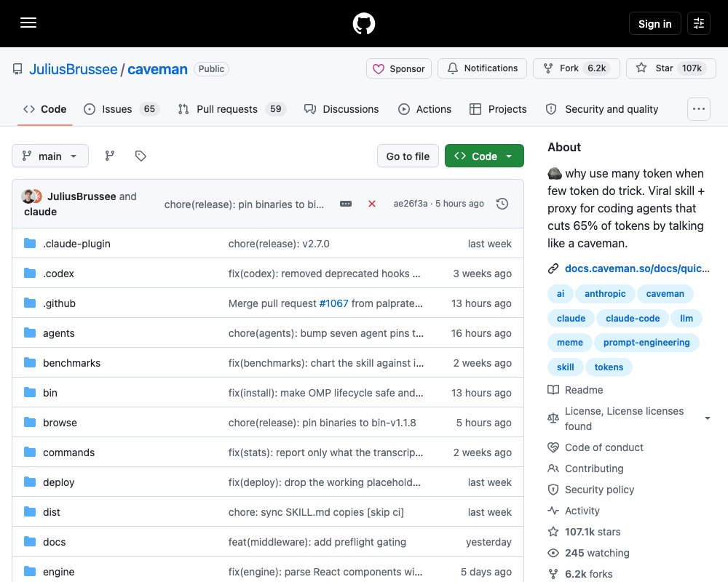Screen dimensions: 728x582
Task: Open commit hash ae26f3a
Action: point(411,204)
